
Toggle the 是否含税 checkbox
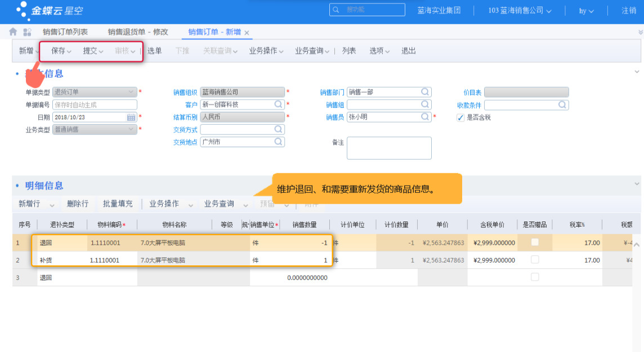point(460,118)
